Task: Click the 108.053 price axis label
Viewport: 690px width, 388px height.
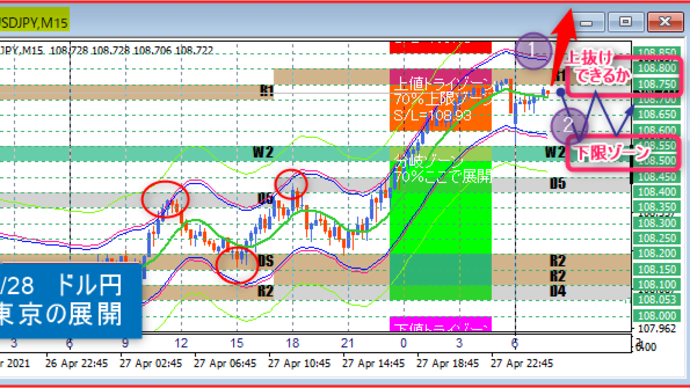Action: (657, 300)
